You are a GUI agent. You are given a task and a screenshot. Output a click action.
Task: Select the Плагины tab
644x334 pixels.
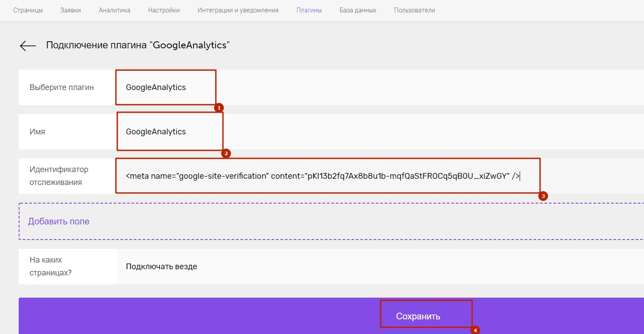[309, 10]
